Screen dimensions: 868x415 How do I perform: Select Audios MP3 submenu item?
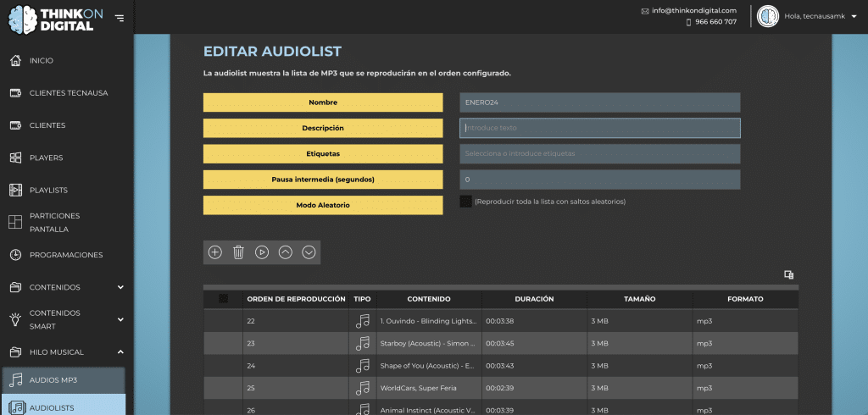tap(63, 380)
